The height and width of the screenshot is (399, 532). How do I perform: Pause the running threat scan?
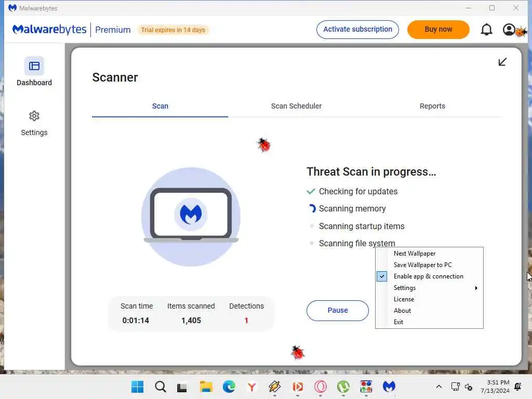[338, 311]
